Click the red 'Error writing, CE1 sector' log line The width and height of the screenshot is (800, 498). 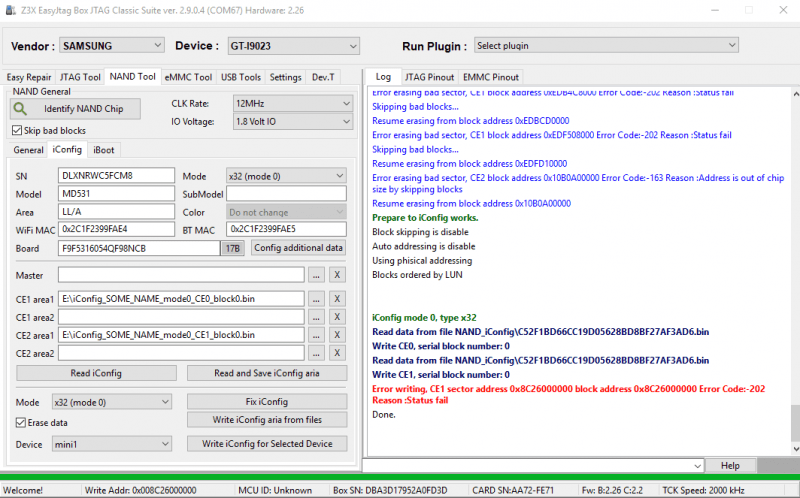click(x=568, y=394)
